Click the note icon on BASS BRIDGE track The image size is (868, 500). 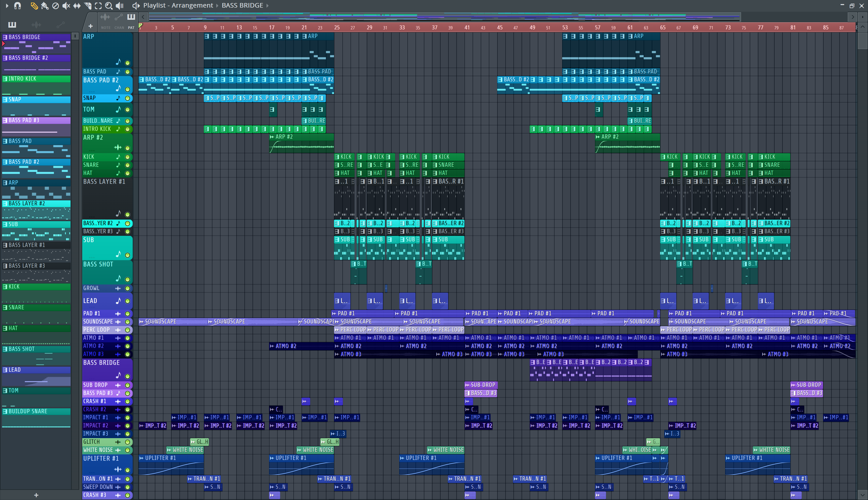click(118, 375)
